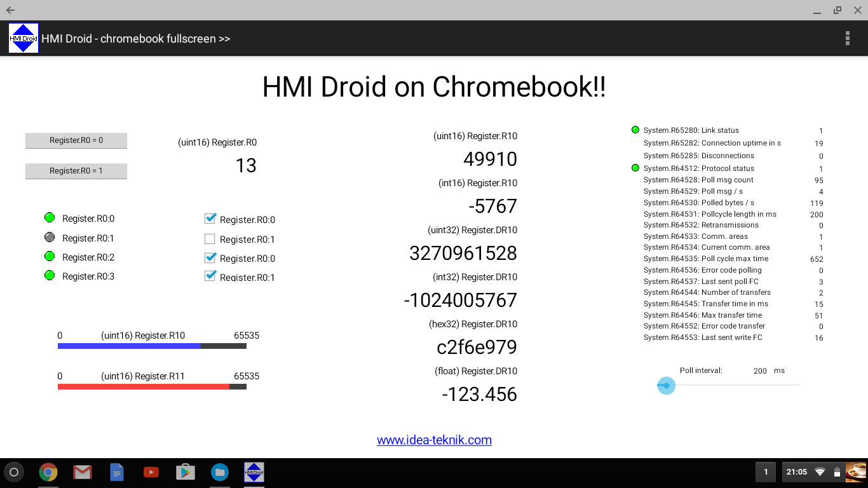Click the Wi-Fi status icon in tray
This screenshot has width=868, height=488.
point(820,472)
